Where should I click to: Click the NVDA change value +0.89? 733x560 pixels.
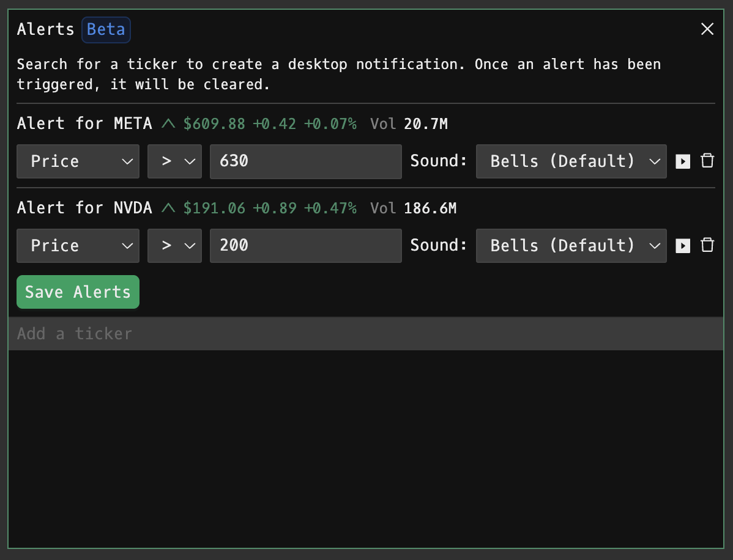coord(274,208)
